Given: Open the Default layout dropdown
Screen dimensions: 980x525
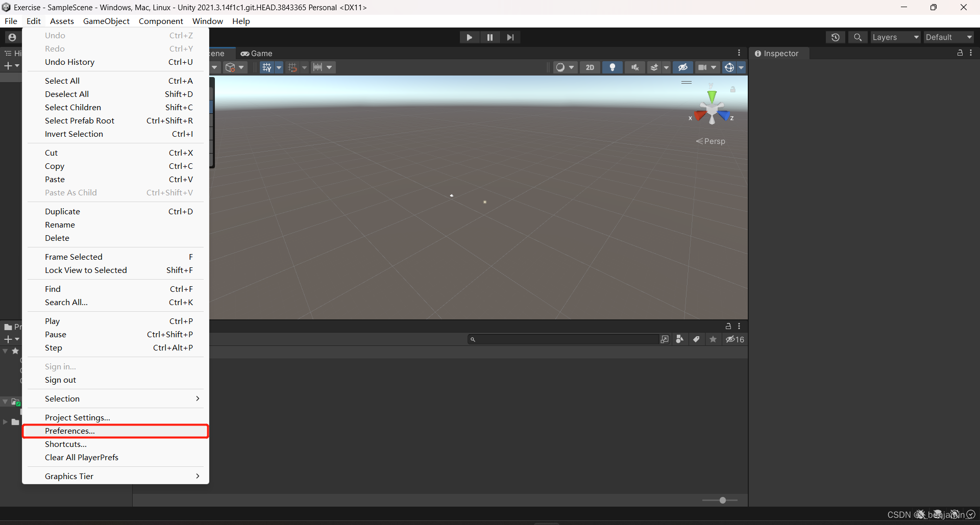Looking at the screenshot, I should 948,37.
